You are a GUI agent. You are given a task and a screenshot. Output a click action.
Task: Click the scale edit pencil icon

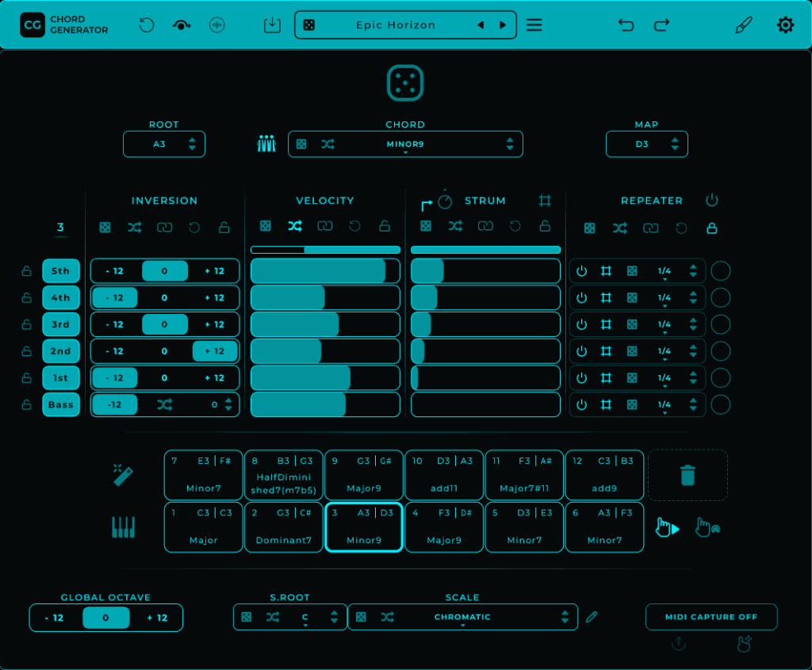(592, 617)
